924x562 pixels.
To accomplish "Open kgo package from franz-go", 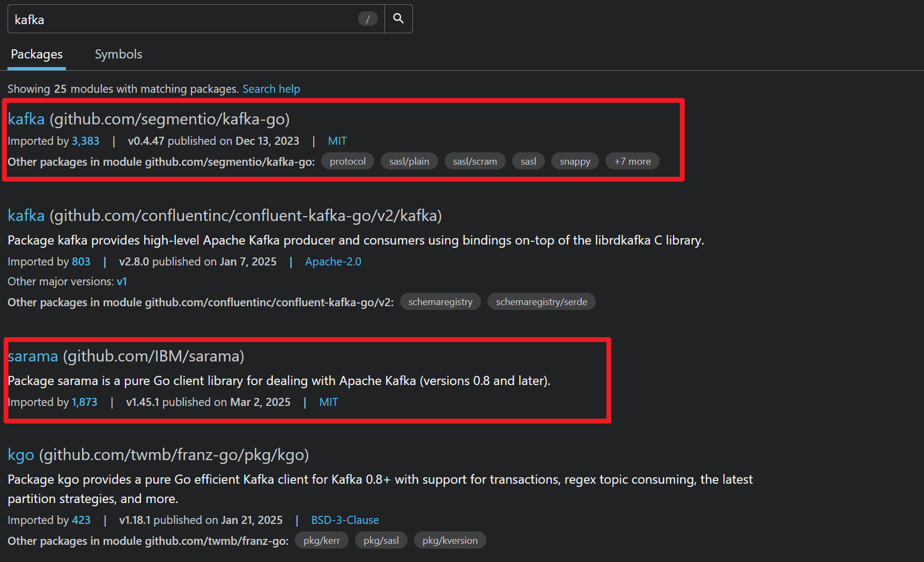I will coord(21,455).
